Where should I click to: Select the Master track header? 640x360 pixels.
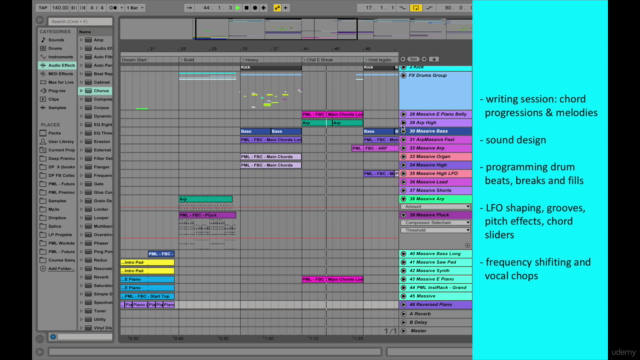436,331
